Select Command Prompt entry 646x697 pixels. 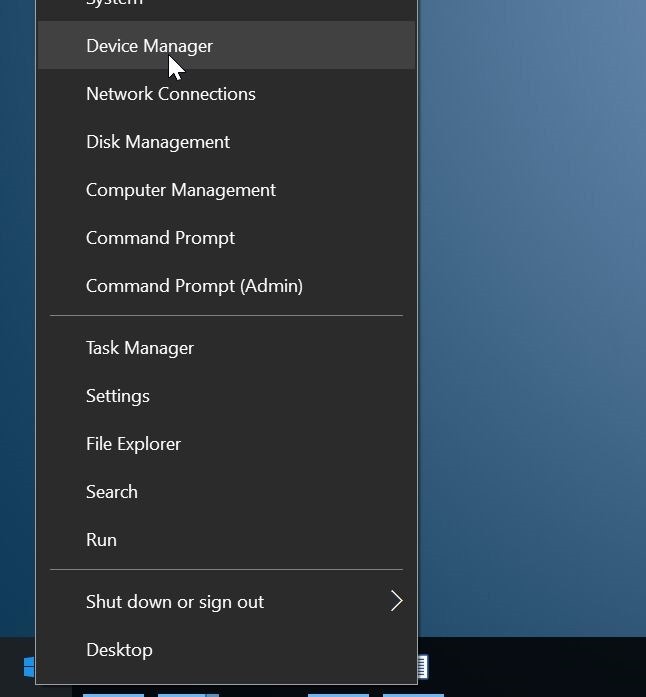[161, 238]
